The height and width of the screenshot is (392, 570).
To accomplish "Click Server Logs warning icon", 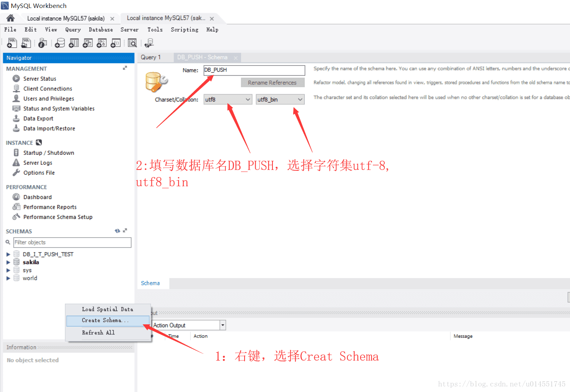I will coord(16,162).
